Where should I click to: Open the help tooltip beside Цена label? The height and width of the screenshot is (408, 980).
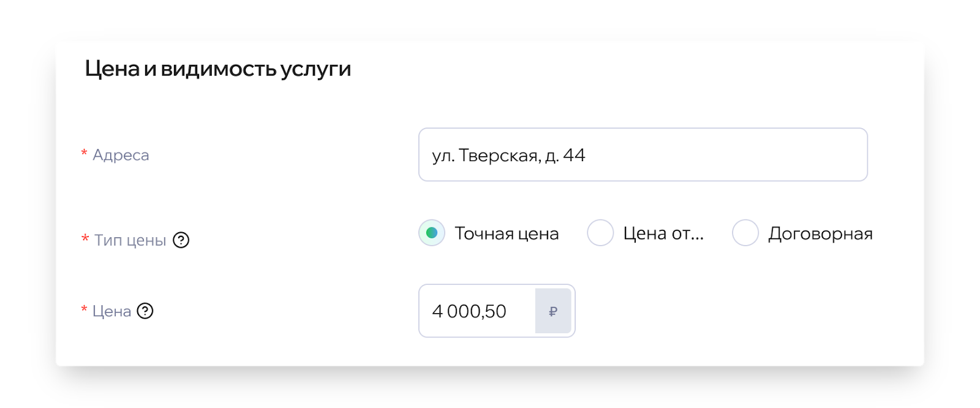tap(145, 311)
